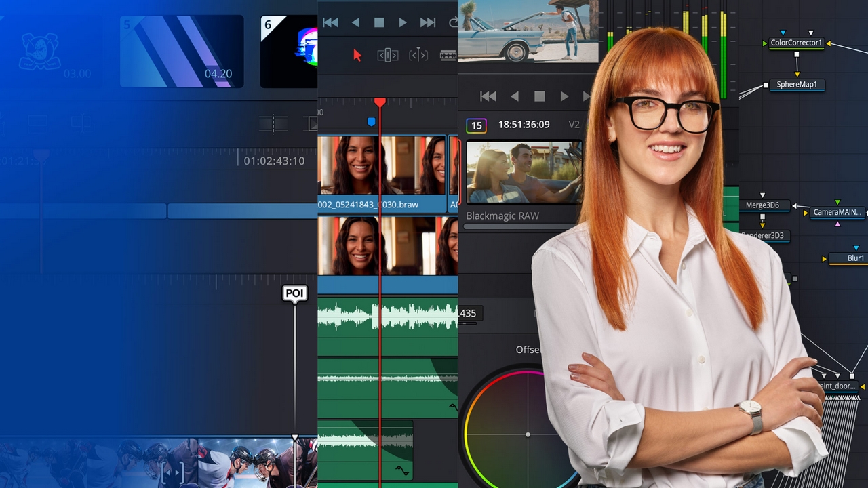The height and width of the screenshot is (488, 868).
Task: Select the ColorCorrector1 node
Action: pyautogui.click(x=795, y=43)
